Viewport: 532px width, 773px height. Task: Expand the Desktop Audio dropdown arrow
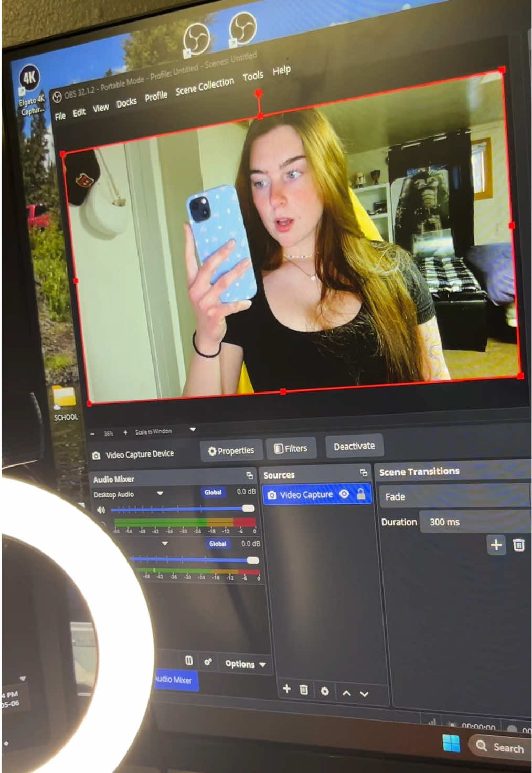[x=160, y=493]
